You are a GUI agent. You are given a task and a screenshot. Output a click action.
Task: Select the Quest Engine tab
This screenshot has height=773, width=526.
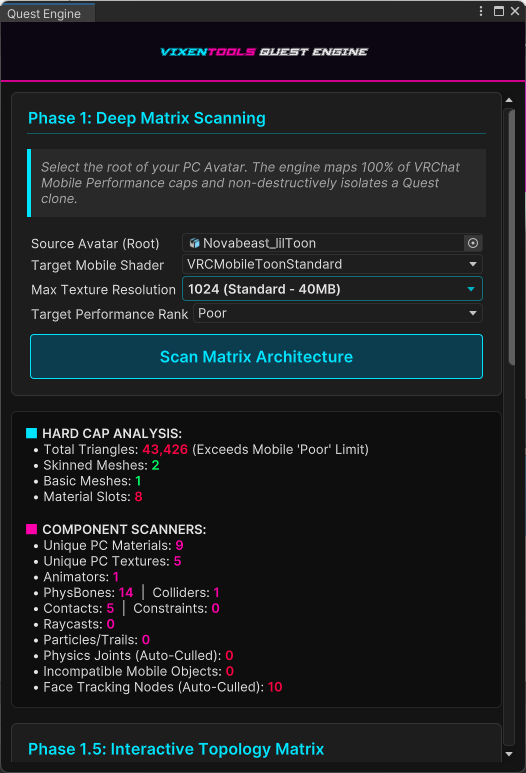pyautogui.click(x=47, y=13)
